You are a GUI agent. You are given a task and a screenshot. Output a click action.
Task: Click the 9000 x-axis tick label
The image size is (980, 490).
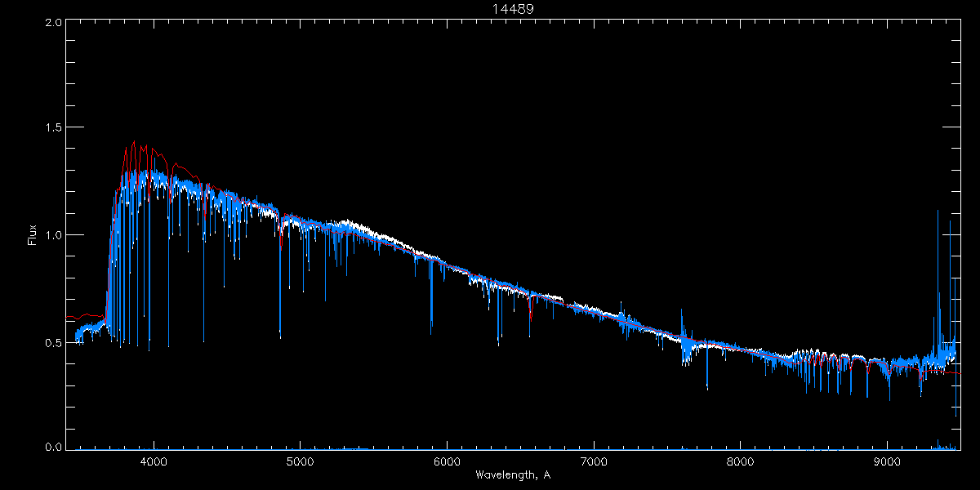coord(888,461)
